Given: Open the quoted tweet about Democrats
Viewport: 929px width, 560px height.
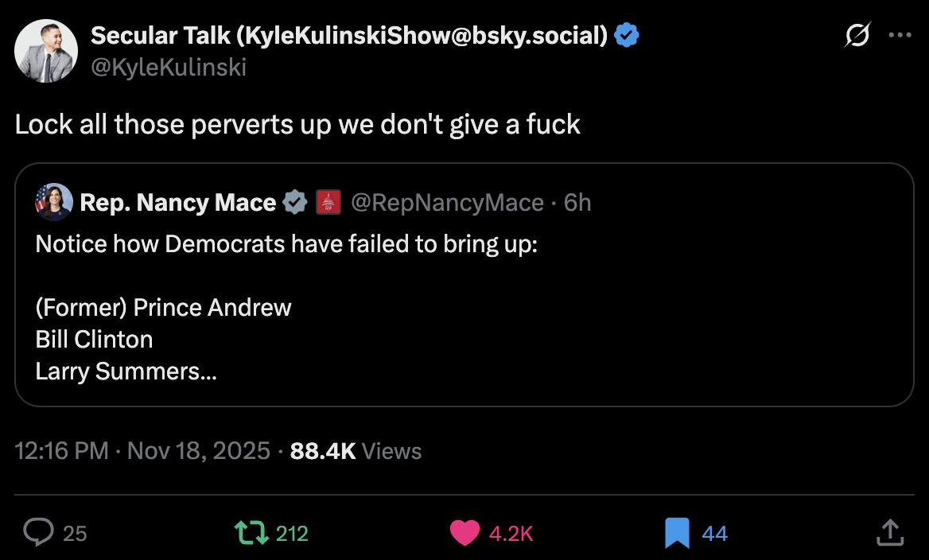Looking at the screenshot, I should click(464, 318).
